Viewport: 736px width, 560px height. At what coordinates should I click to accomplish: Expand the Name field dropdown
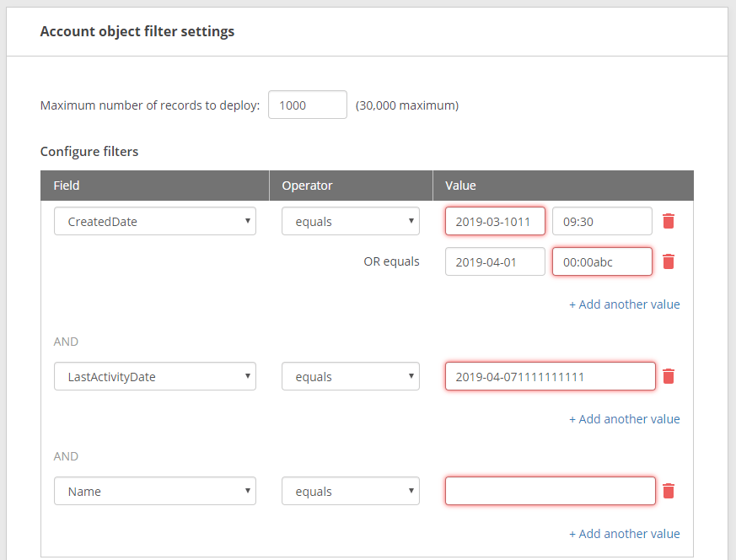pyautogui.click(x=154, y=492)
